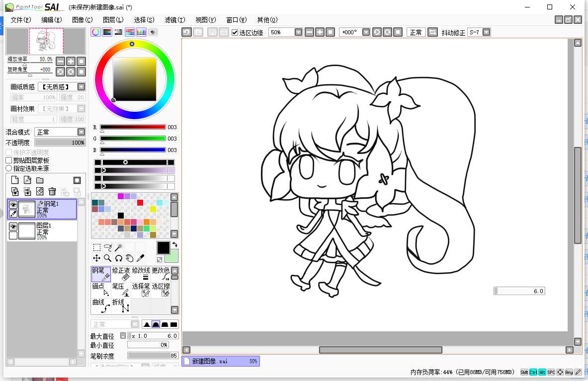Viewport: 588px width, 381px height.
Task: Open the 图层 menu
Action: point(113,20)
